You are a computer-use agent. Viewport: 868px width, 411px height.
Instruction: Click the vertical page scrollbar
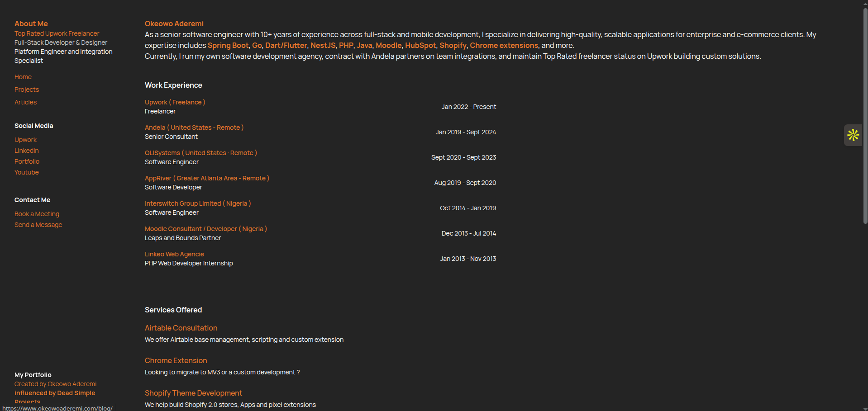pos(865,113)
